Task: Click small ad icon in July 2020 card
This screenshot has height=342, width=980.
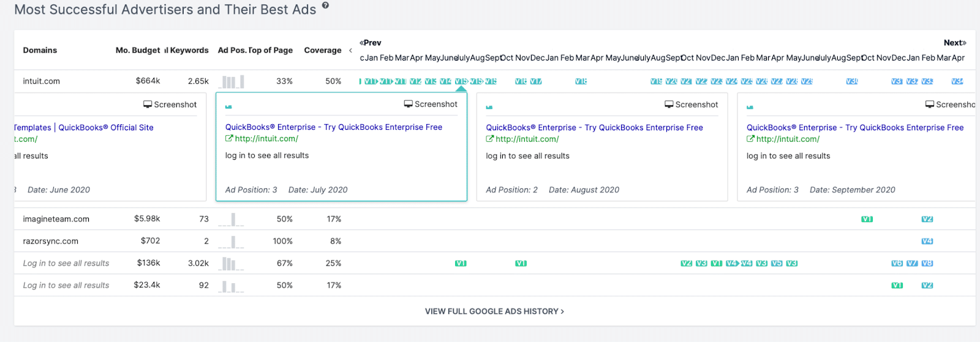Action: [x=228, y=107]
